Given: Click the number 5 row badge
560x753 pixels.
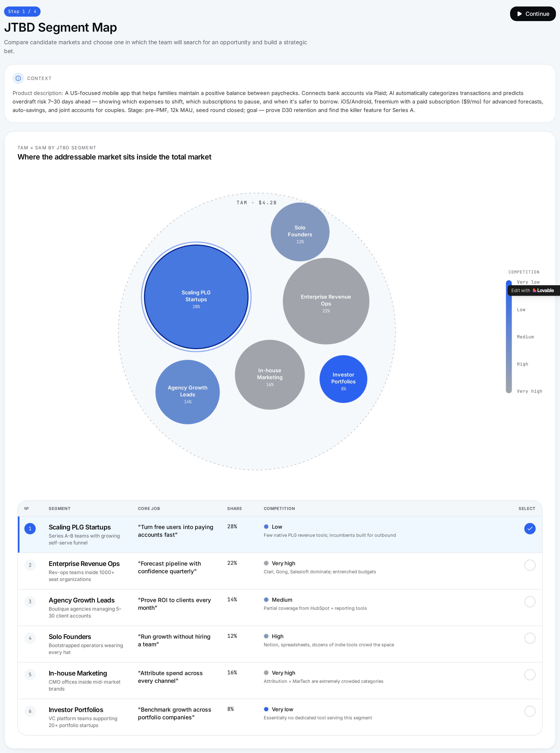Looking at the screenshot, I should click(30, 675).
